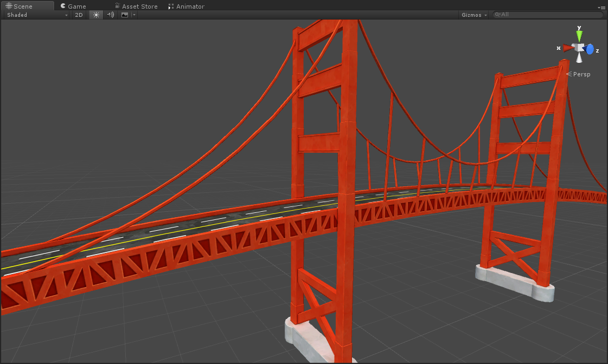Switch to the Animator tab
This screenshot has height=364, width=608.
[x=186, y=6]
